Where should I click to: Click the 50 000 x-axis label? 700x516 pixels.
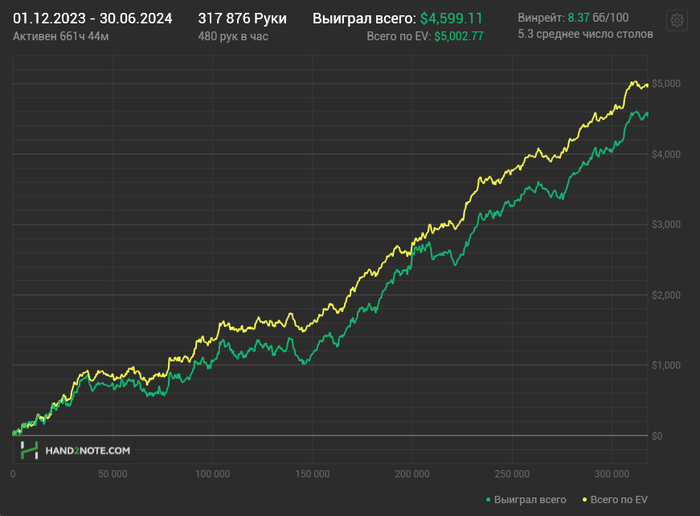(x=112, y=474)
